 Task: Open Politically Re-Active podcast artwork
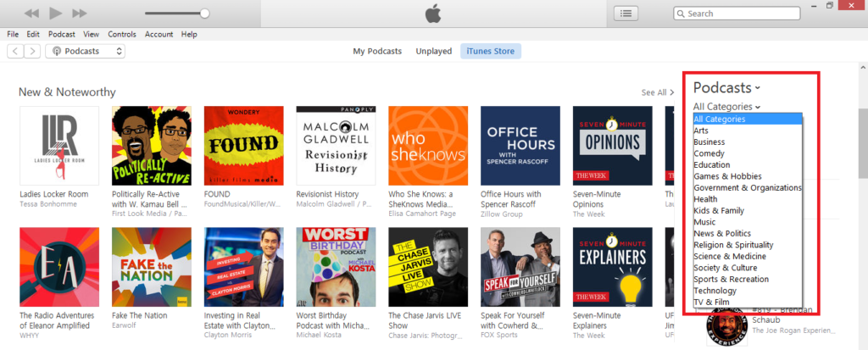[152, 146]
